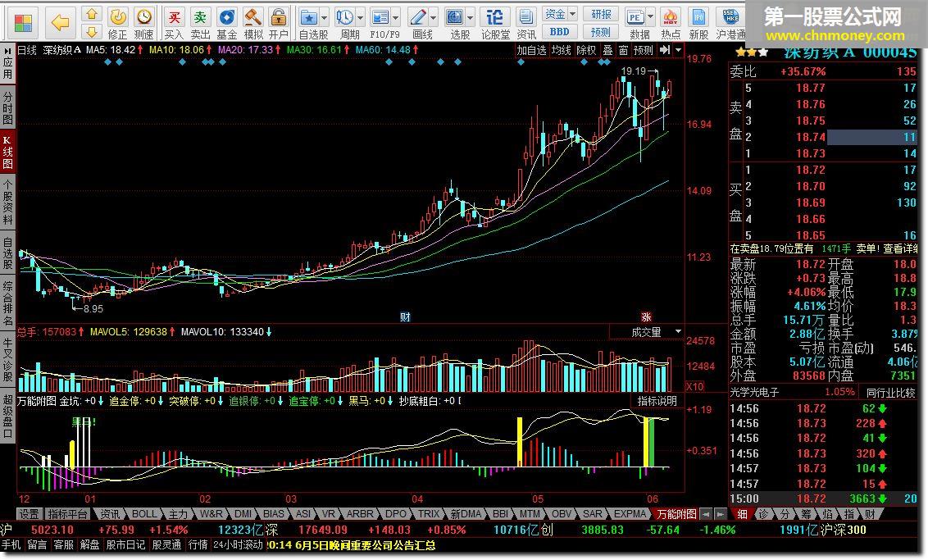Click the jump-to-end arrow icon in chart header
This screenshot has height=560, width=928.
(665, 50)
